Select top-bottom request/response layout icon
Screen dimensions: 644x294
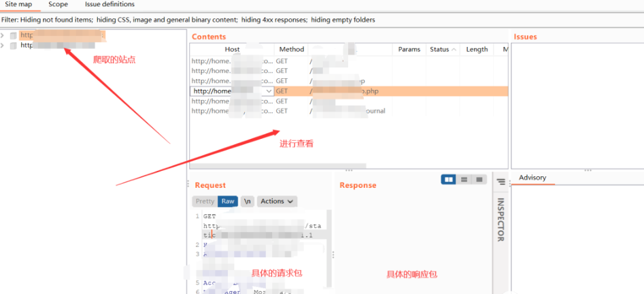click(464, 179)
